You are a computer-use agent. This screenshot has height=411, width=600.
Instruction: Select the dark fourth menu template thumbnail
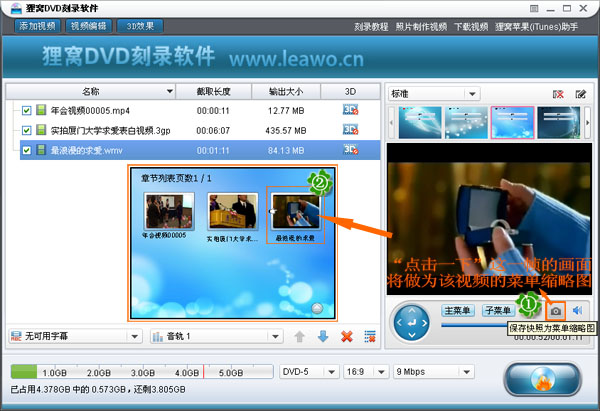coord(559,122)
